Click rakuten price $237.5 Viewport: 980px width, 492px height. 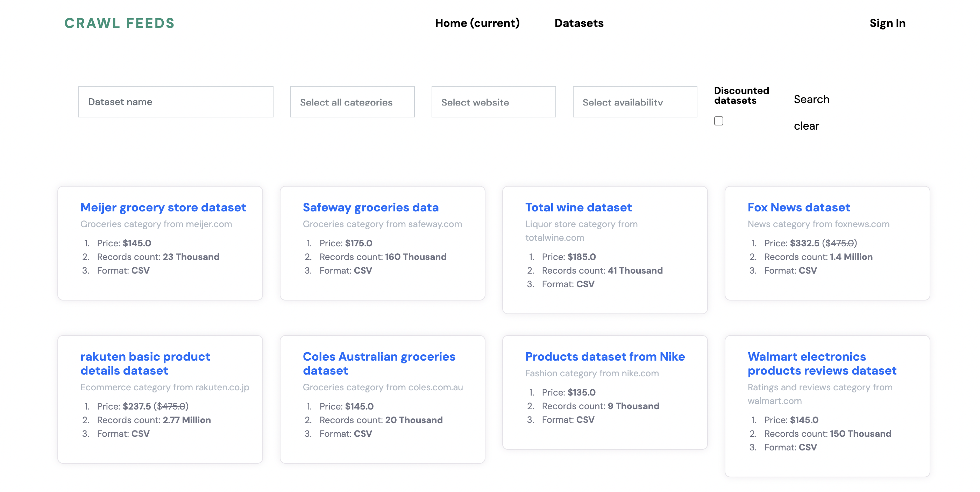[137, 406]
